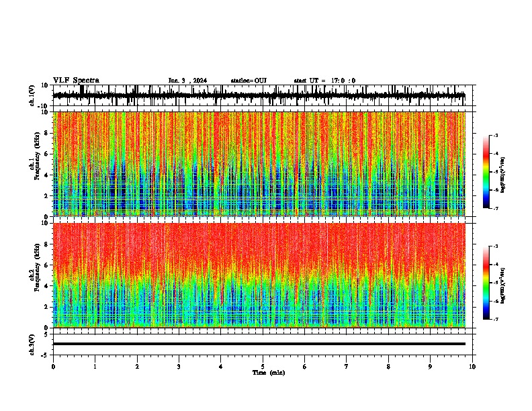Click the 'Time (min)' x-axis label
The width and height of the screenshot is (532, 411).
click(x=269, y=373)
